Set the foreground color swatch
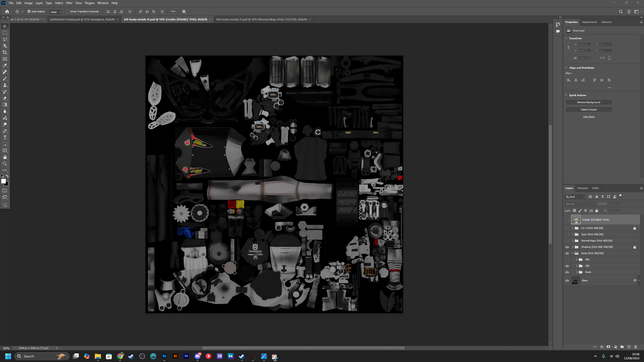Image resolution: width=644 pixels, height=362 pixels. click(x=3, y=181)
